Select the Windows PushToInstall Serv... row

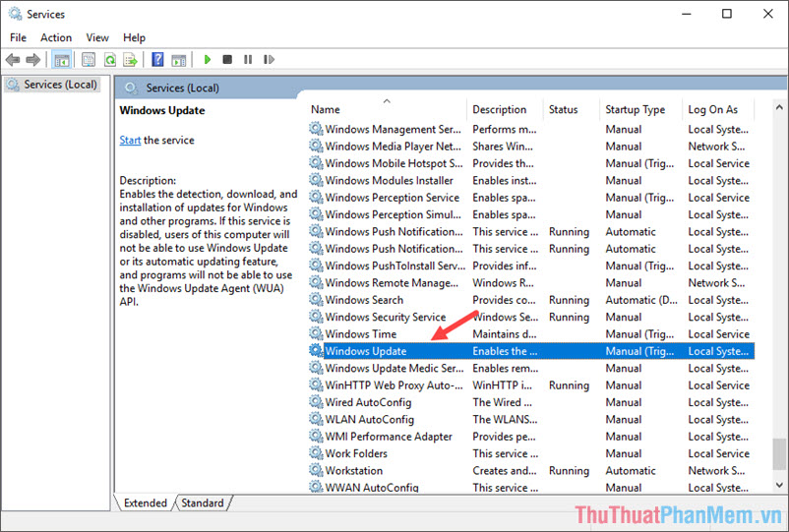coord(531,266)
